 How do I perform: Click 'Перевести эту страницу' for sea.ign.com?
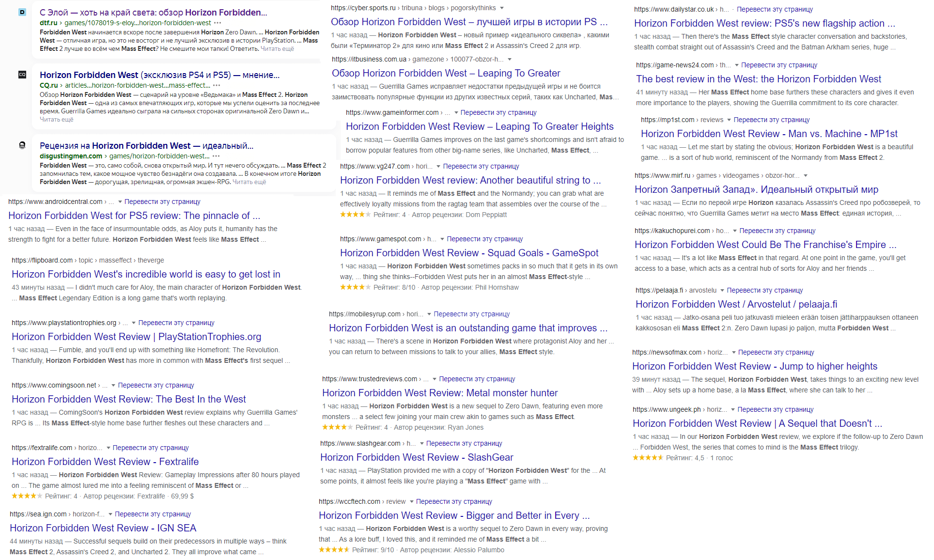coord(153,514)
